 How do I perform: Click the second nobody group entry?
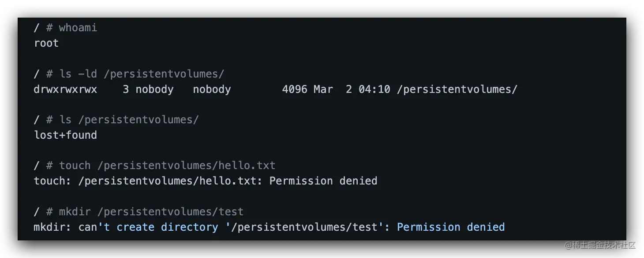tap(212, 89)
